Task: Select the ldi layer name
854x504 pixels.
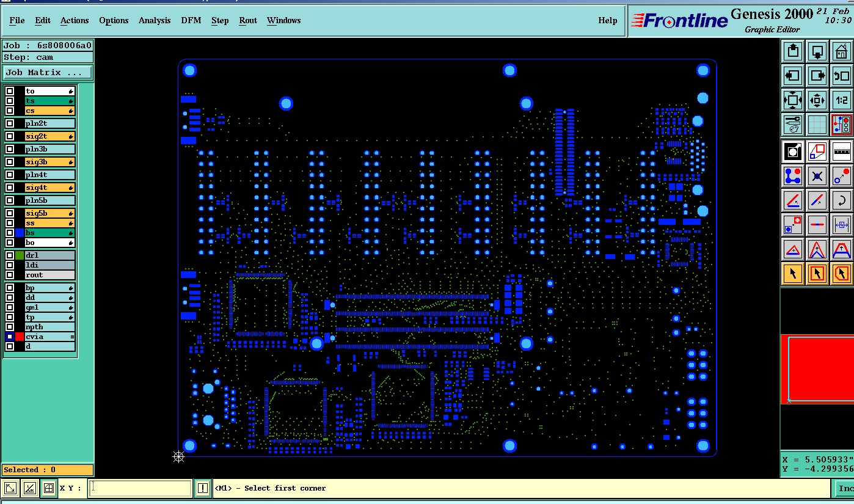Action: 50,265
